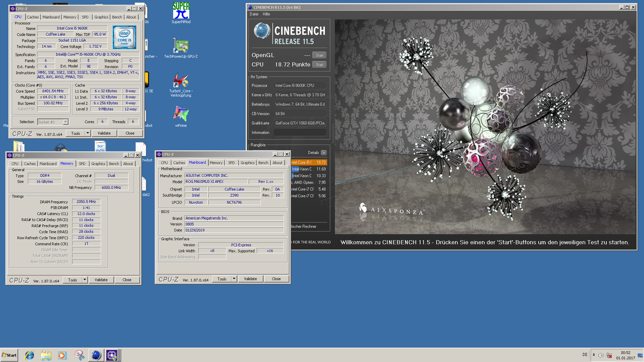
Task: Select the Intel Xeon 11.69 ranking row
Action: point(309,169)
